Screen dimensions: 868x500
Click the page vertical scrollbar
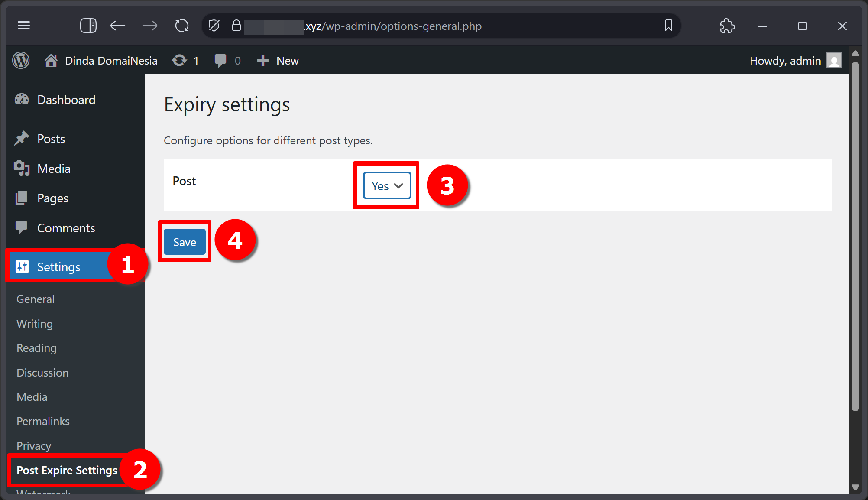855,236
